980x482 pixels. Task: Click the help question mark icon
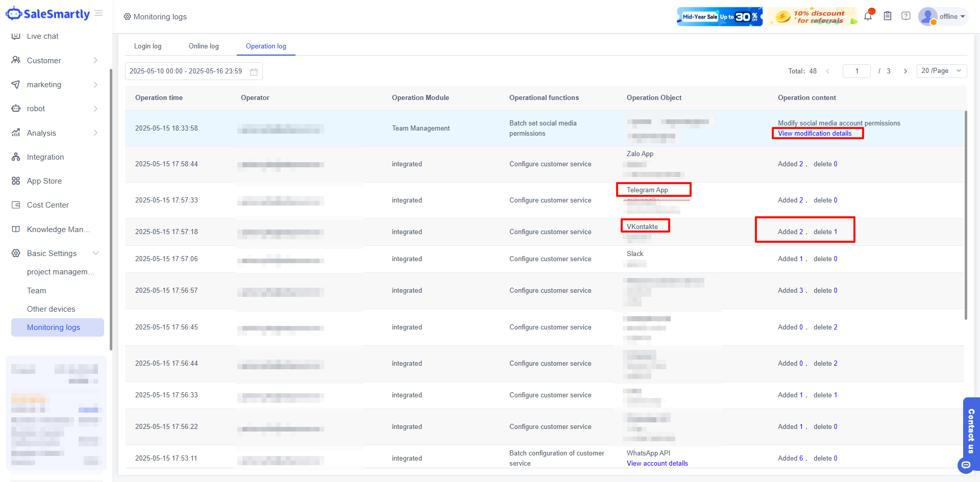point(906,16)
